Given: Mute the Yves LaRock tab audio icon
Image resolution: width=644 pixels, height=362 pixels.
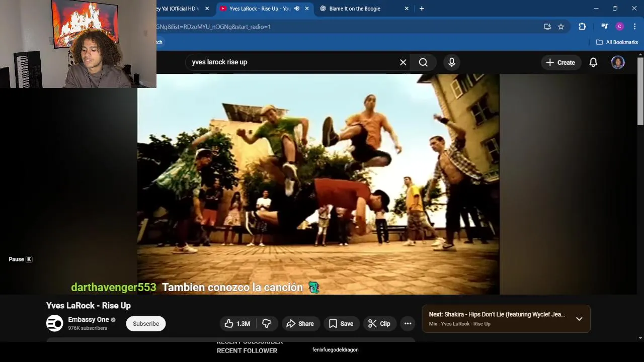Looking at the screenshot, I should (297, 9).
